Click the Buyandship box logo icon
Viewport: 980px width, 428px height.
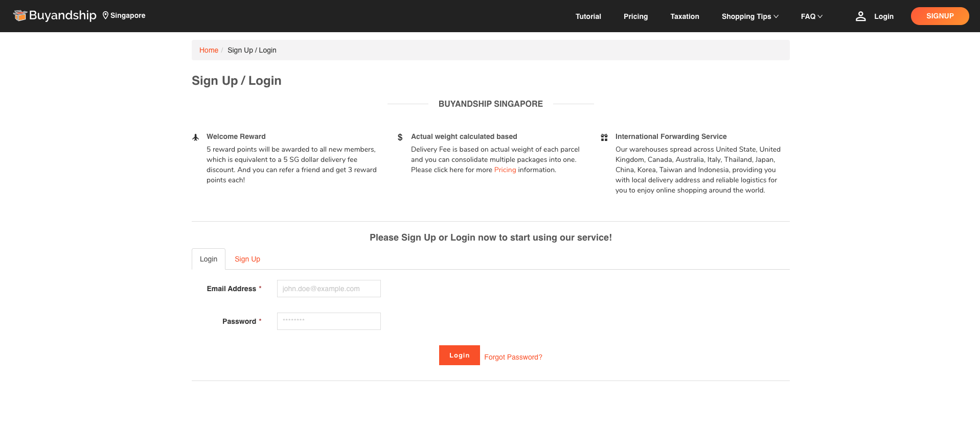click(x=20, y=16)
